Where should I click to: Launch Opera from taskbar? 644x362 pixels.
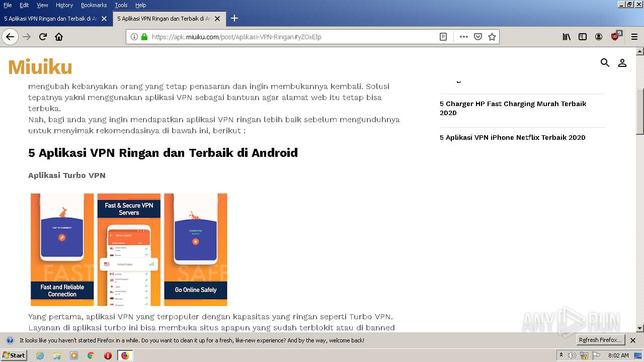pyautogui.click(x=108, y=355)
